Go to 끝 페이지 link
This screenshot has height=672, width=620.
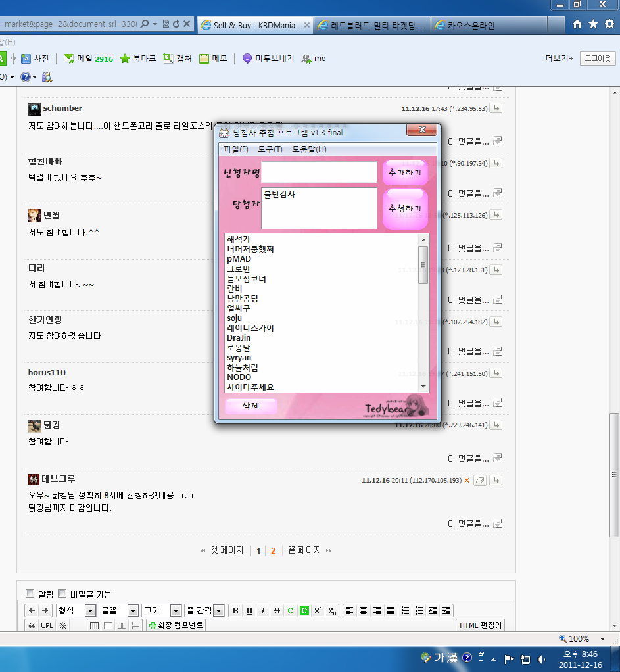pyautogui.click(x=304, y=550)
